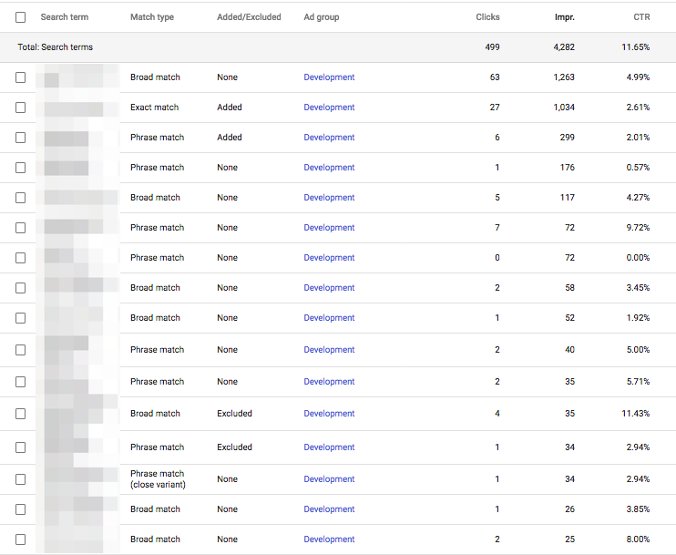This screenshot has height=555, width=676.
Task: Select checkbox for row with 0.57% CTR
Action: click(20, 167)
